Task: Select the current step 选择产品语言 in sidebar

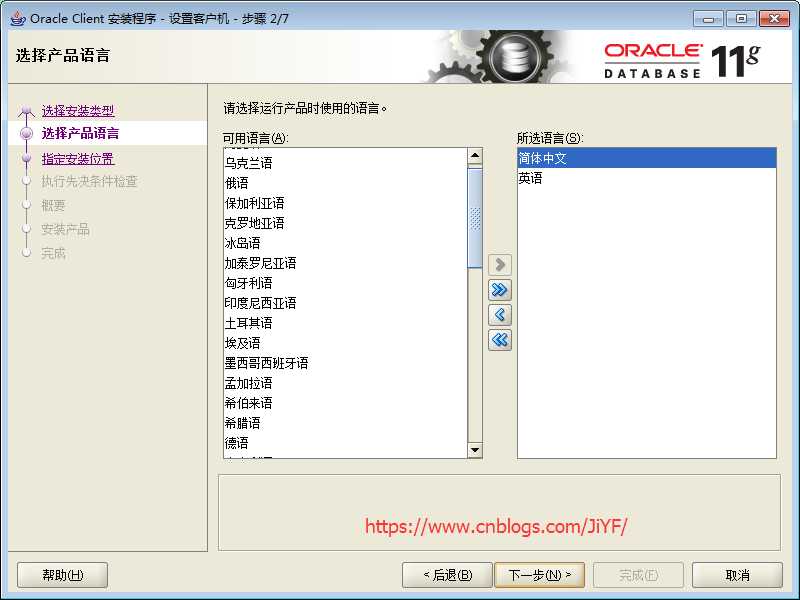Action: coord(80,134)
